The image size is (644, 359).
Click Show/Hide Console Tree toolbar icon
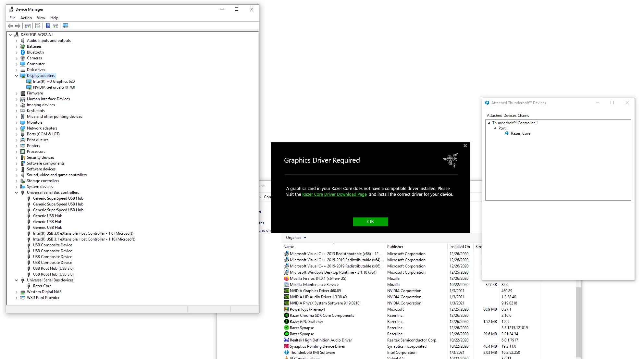(x=28, y=26)
